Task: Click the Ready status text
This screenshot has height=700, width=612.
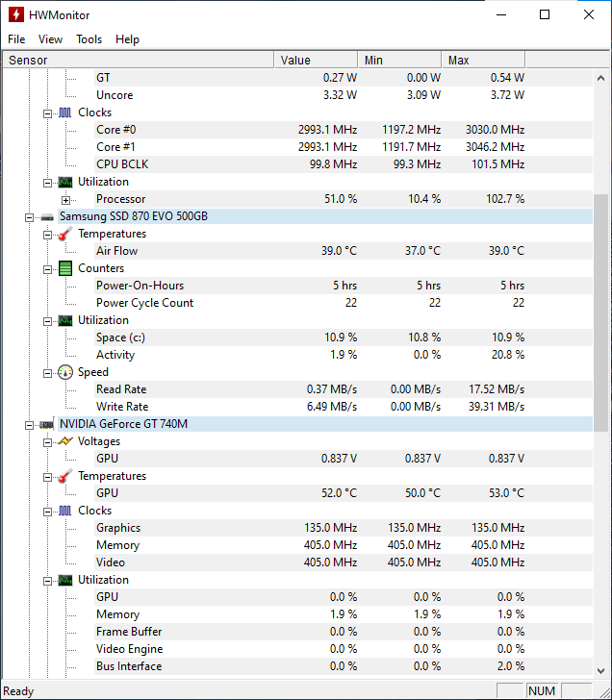Action: pyautogui.click(x=18, y=691)
